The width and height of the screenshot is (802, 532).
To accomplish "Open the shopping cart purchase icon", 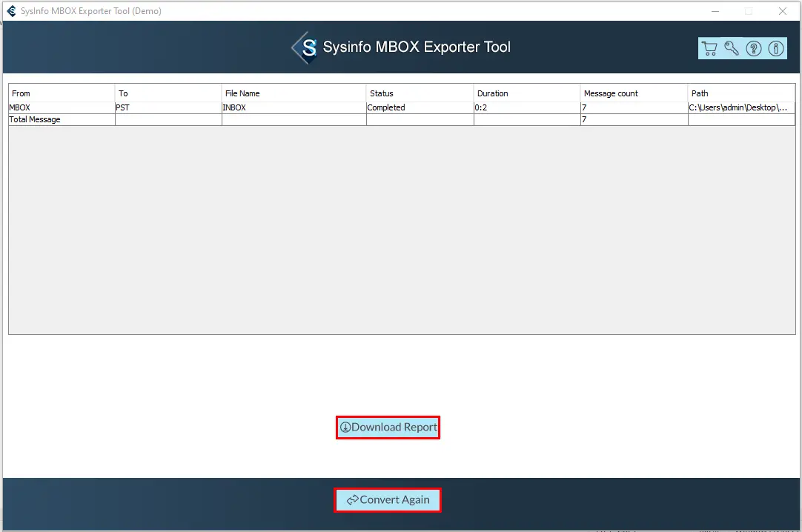I will (x=709, y=49).
